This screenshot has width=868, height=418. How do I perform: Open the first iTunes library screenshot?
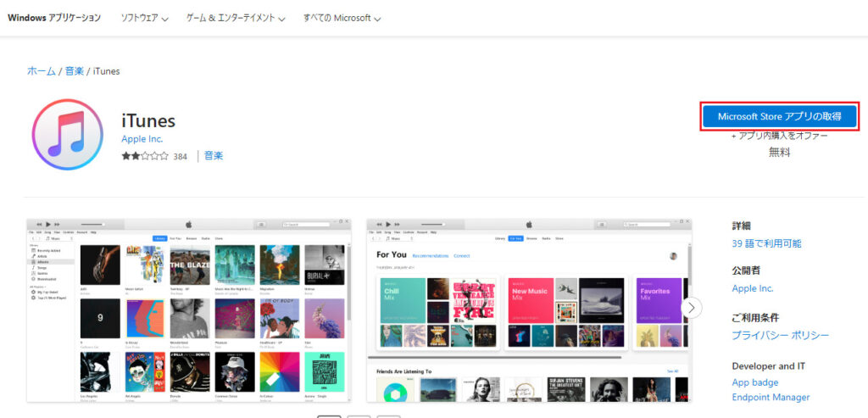(189, 310)
